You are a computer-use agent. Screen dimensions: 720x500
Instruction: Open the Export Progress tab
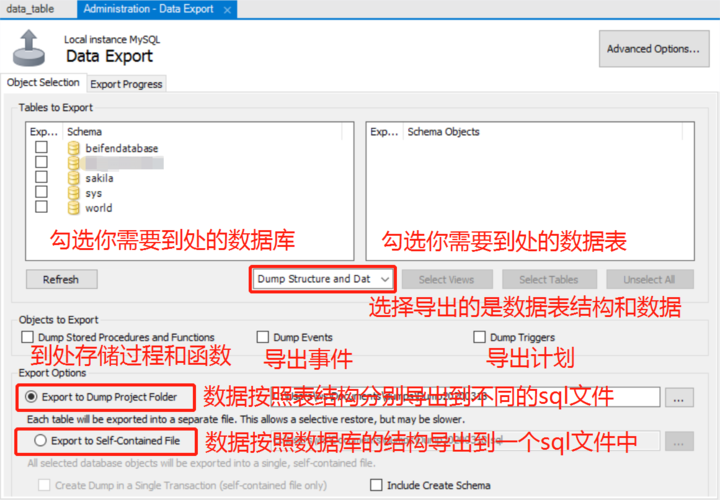[x=126, y=84]
